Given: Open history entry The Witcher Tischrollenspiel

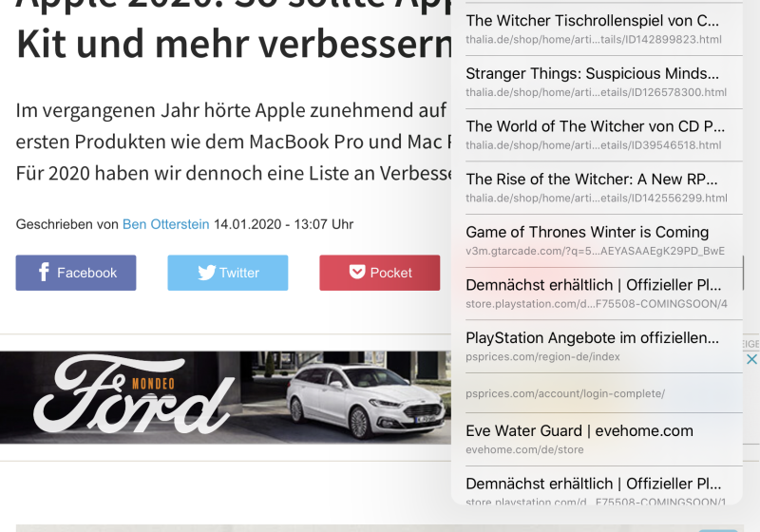Looking at the screenshot, I should click(604, 29).
